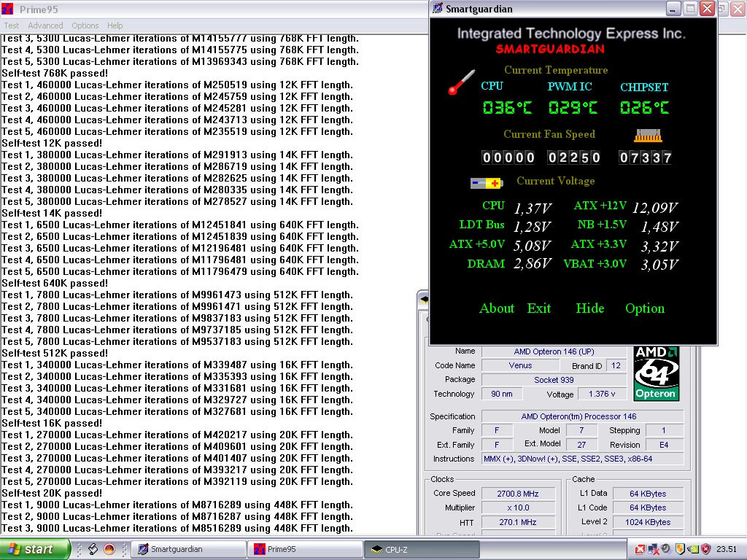The height and width of the screenshot is (560, 747).
Task: Click About in Smartguardian
Action: point(497,308)
